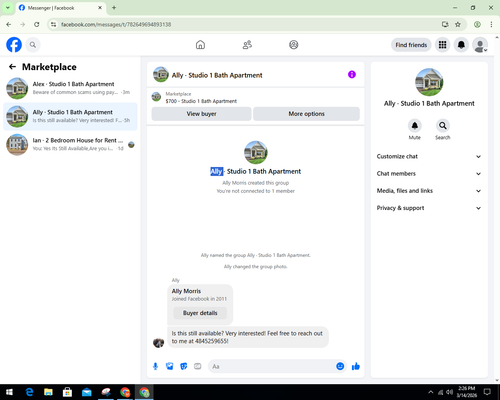Select the Messenger | Facebook tab
The height and width of the screenshot is (400, 500).
pos(61,8)
